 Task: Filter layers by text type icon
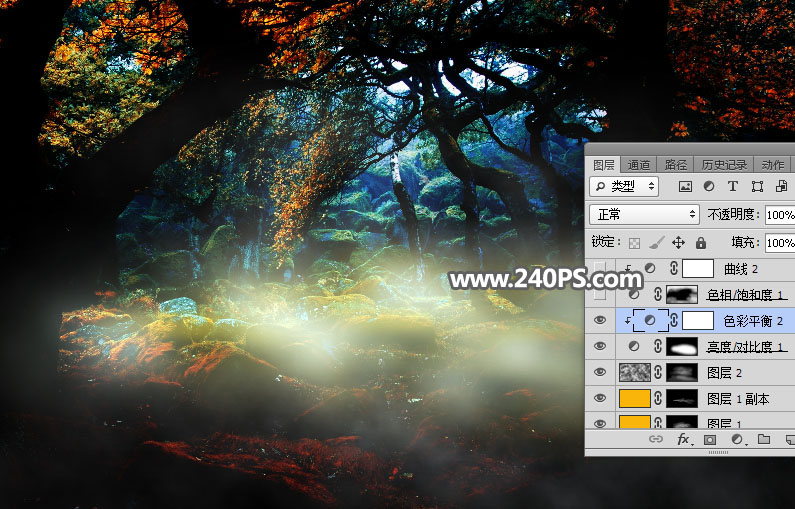click(733, 187)
